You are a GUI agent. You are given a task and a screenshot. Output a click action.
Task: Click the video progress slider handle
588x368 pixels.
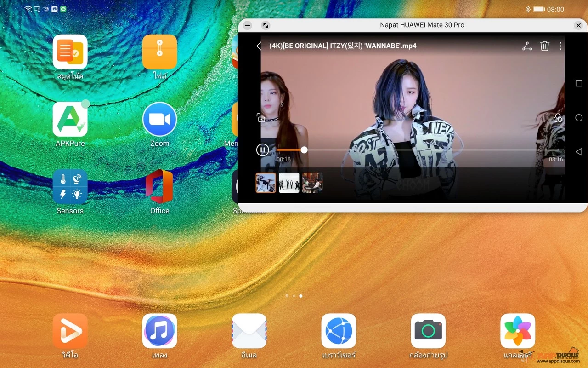304,150
